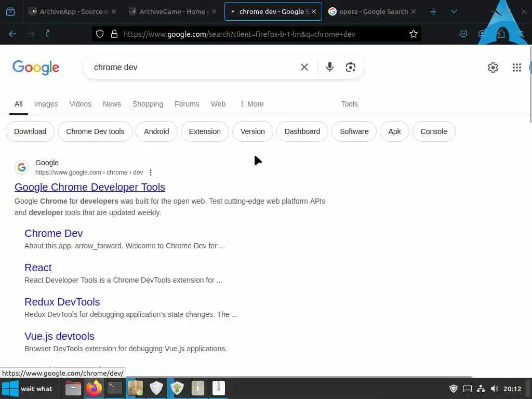Click the Chrome Dev tools chip
Screen dimensions: 532x399
pos(95,131)
